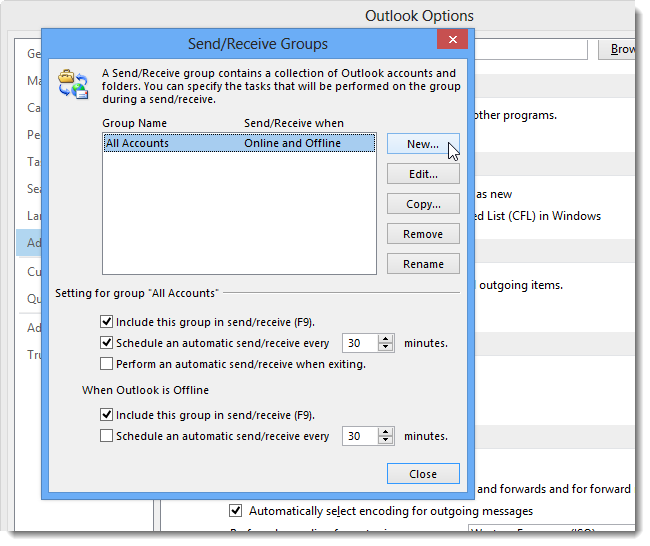Close the Send/Receive Groups dialog via Close button
The height and width of the screenshot is (546, 650).
[x=423, y=474]
